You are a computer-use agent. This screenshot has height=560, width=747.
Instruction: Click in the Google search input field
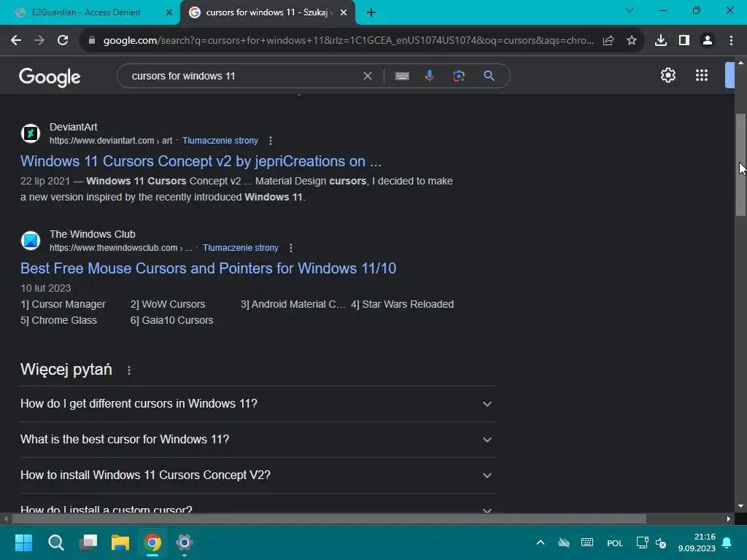pos(243,76)
